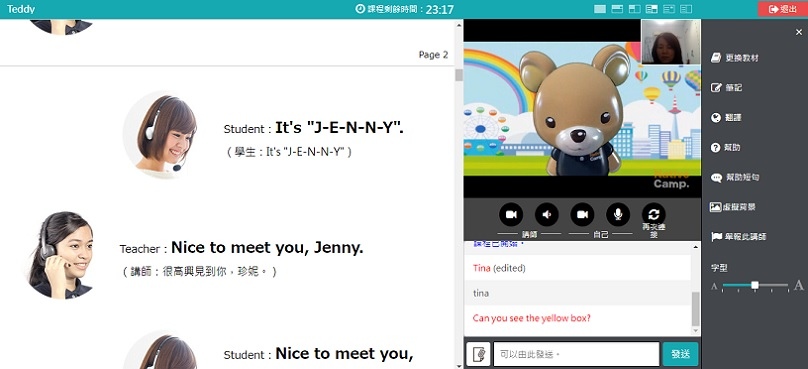Select the sixth layout icon in top bar
Screen dimensions: 808x369
click(686, 9)
